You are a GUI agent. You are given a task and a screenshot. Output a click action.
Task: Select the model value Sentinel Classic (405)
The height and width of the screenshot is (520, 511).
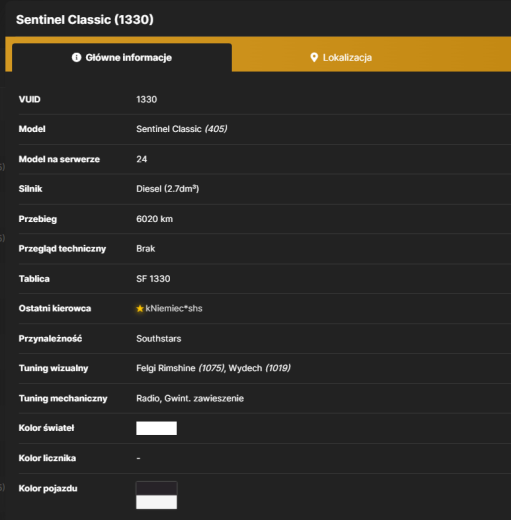tap(182, 129)
